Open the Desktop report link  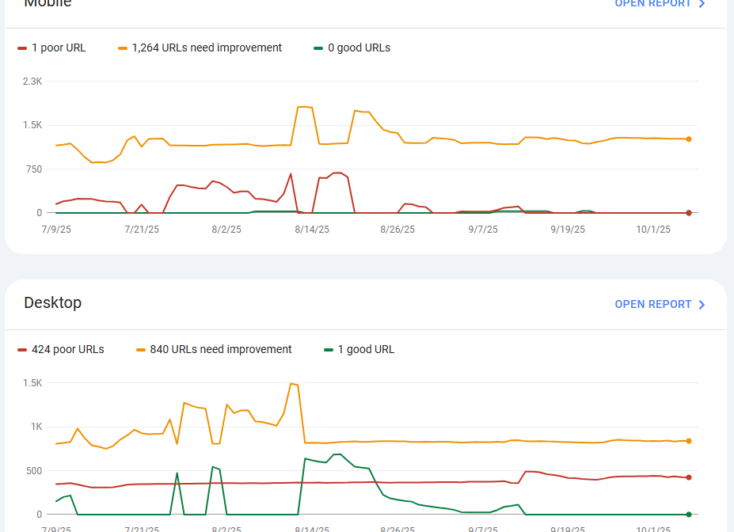[x=652, y=304]
